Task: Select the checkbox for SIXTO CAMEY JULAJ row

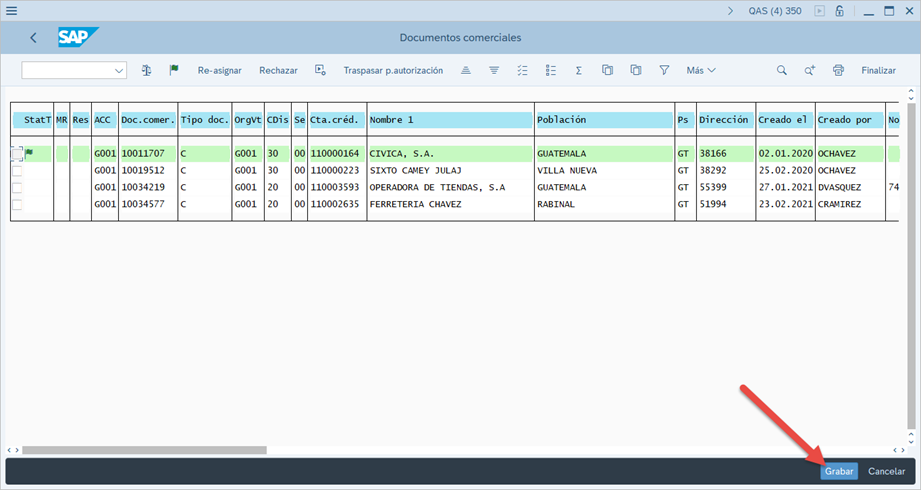Action: click(16, 171)
